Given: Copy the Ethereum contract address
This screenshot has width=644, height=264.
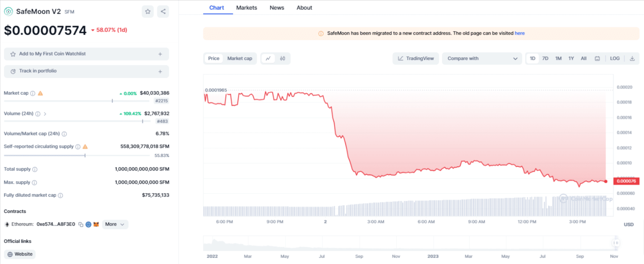Looking at the screenshot, I should (x=81, y=224).
